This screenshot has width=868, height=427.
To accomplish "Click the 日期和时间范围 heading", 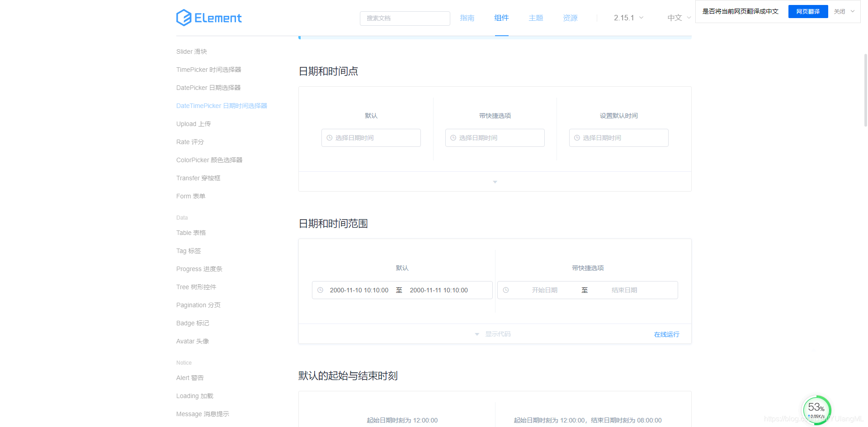I will (x=333, y=223).
